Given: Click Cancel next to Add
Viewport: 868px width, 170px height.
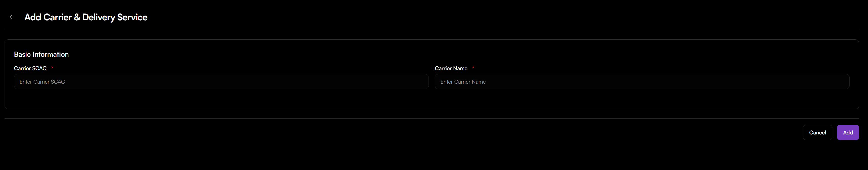Looking at the screenshot, I should 817,132.
